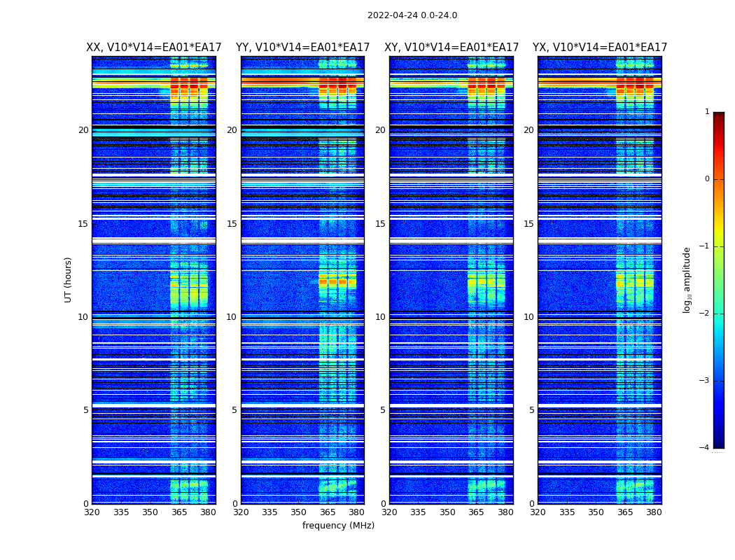Click the 350 tick under XX panel
Screen dimensions: 735x560
[x=150, y=512]
